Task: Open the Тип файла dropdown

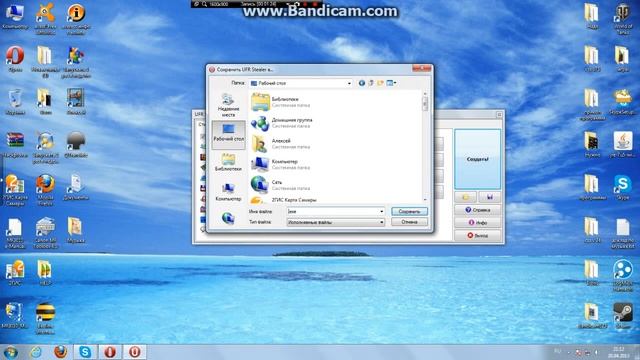Action: 336,222
